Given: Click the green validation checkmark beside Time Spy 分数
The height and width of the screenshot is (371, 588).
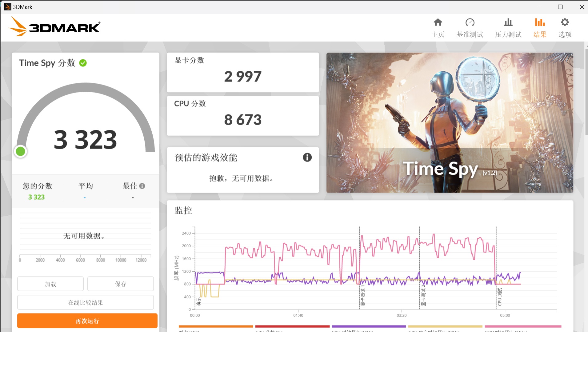Looking at the screenshot, I should (83, 63).
